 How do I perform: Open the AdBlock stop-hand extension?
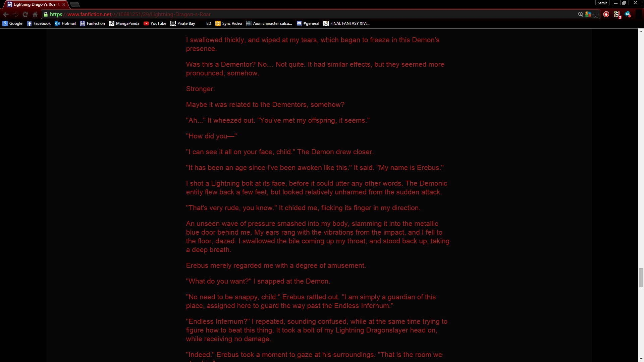click(x=606, y=14)
